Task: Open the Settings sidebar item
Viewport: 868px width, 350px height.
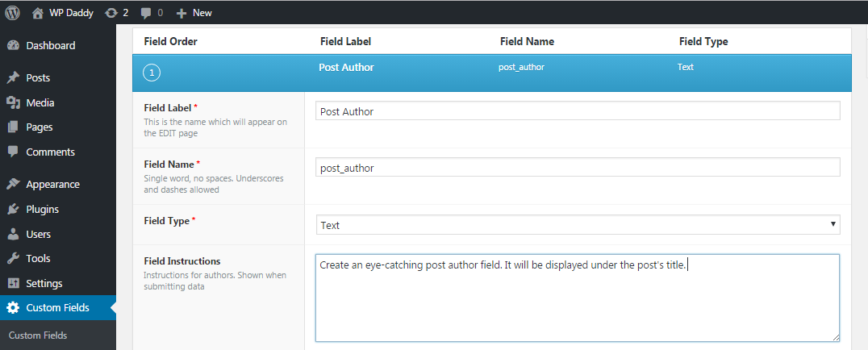Action: click(44, 284)
